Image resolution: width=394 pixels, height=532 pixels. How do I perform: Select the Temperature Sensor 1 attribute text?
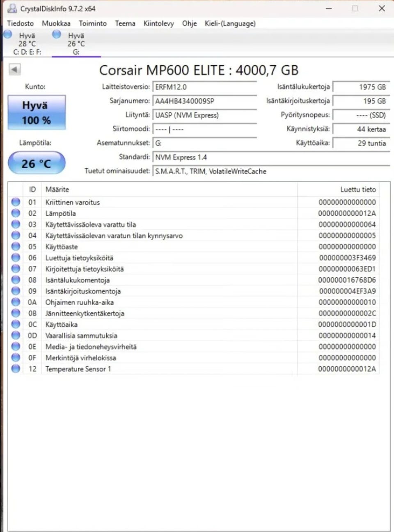tap(78, 369)
